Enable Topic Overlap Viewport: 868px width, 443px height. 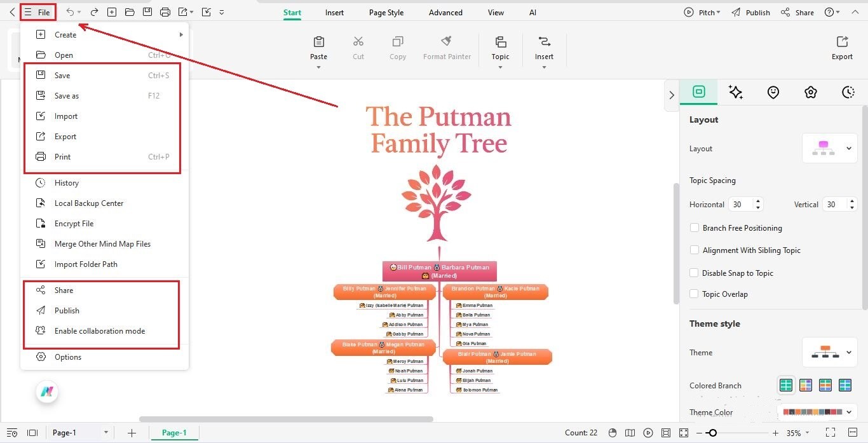695,294
